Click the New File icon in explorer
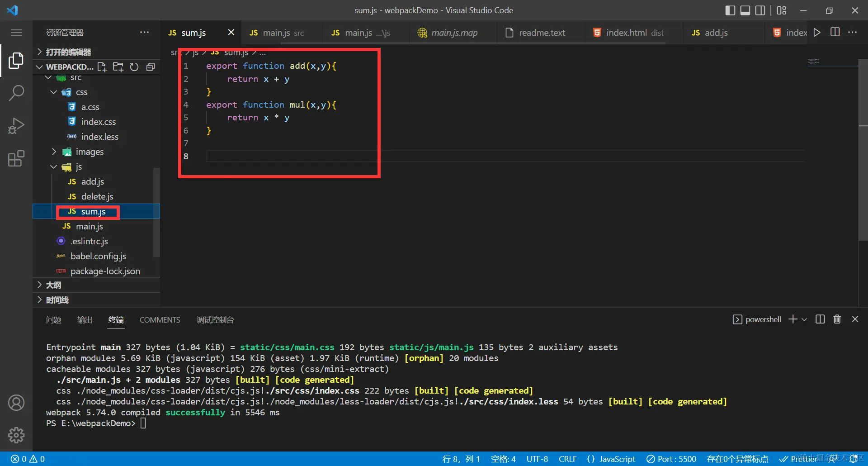This screenshot has width=868, height=466. click(x=102, y=67)
